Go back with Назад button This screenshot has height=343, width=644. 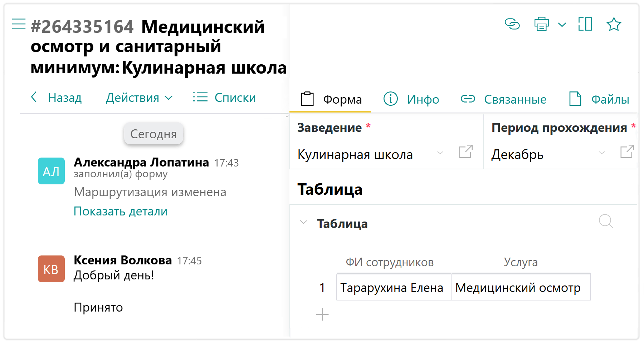[57, 98]
